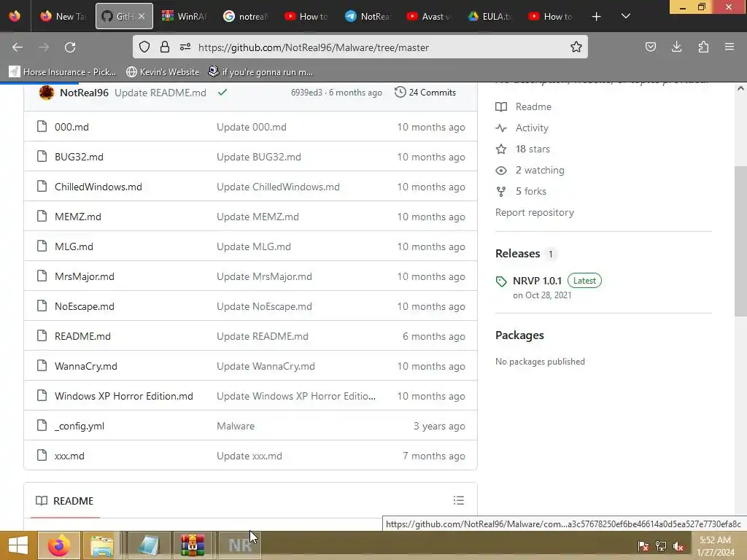The image size is (747, 560).
Task: Open the 18 stars link
Action: pos(522,149)
